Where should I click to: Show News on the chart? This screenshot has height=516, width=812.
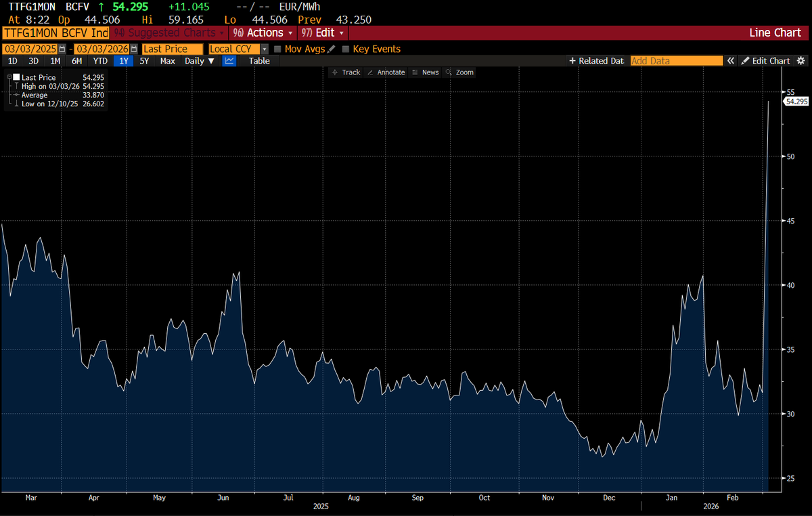(425, 72)
